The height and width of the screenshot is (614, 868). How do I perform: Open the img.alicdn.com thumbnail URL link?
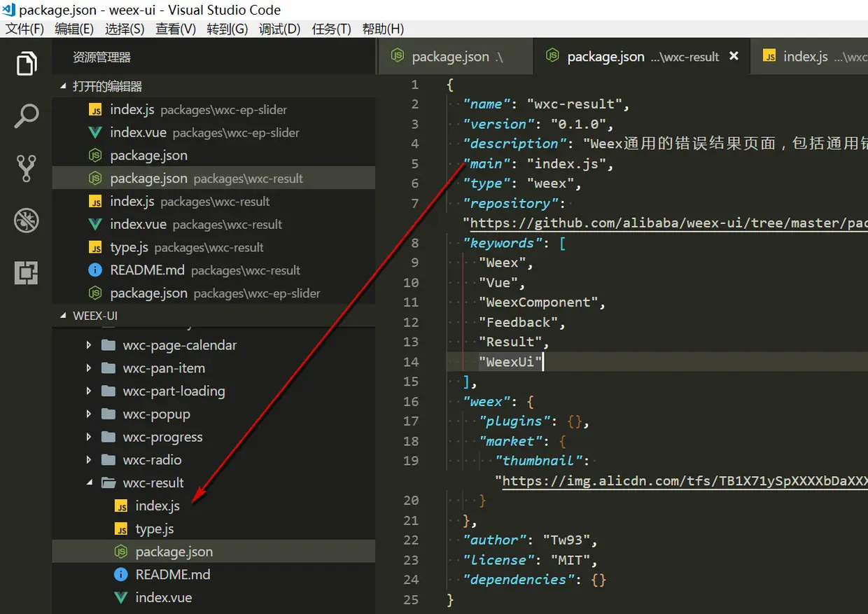685,481
